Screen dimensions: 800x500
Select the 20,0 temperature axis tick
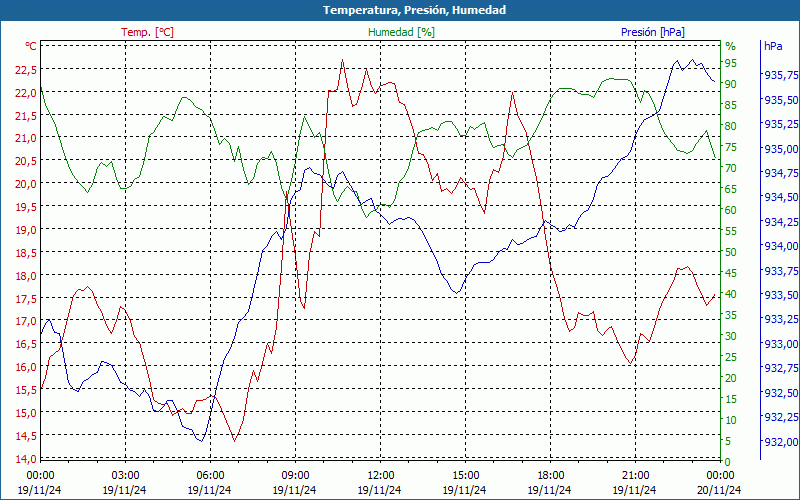(26, 184)
